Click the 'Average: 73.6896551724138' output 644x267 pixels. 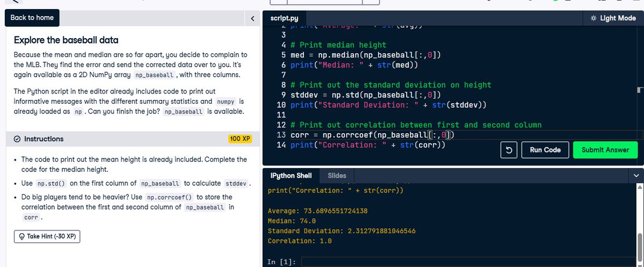coord(317,210)
